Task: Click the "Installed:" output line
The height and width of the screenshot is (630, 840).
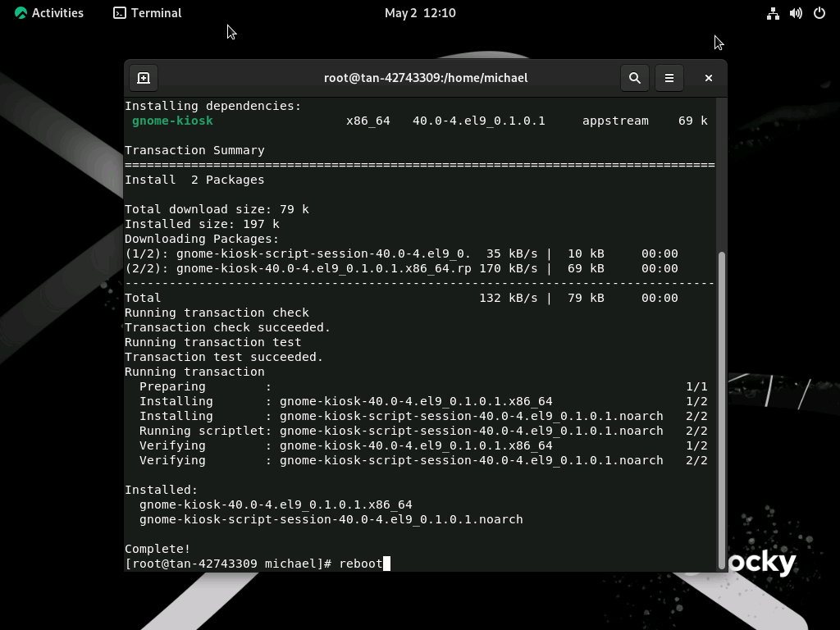Action: 161,490
